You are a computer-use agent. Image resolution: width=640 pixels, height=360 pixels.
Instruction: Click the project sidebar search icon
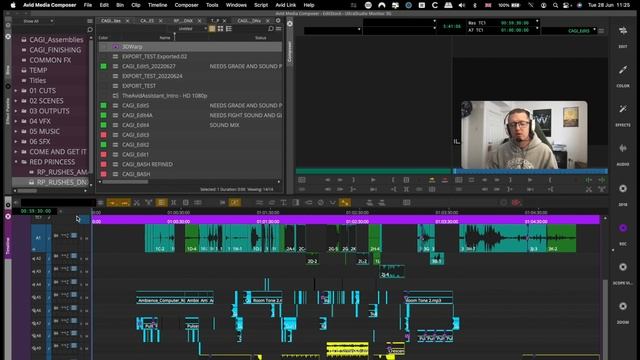click(x=90, y=30)
